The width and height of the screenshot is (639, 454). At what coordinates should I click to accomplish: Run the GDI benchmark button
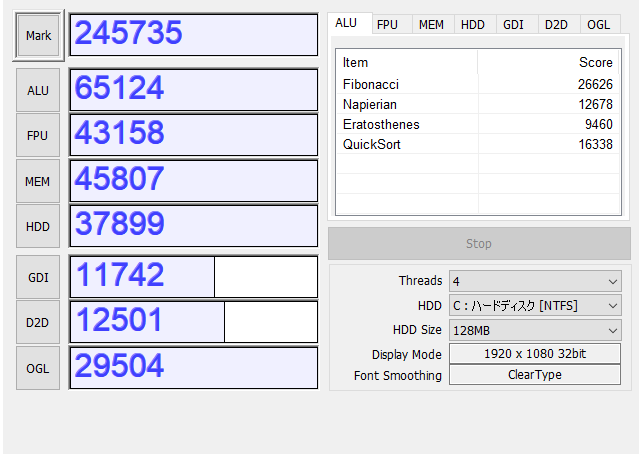click(x=38, y=277)
